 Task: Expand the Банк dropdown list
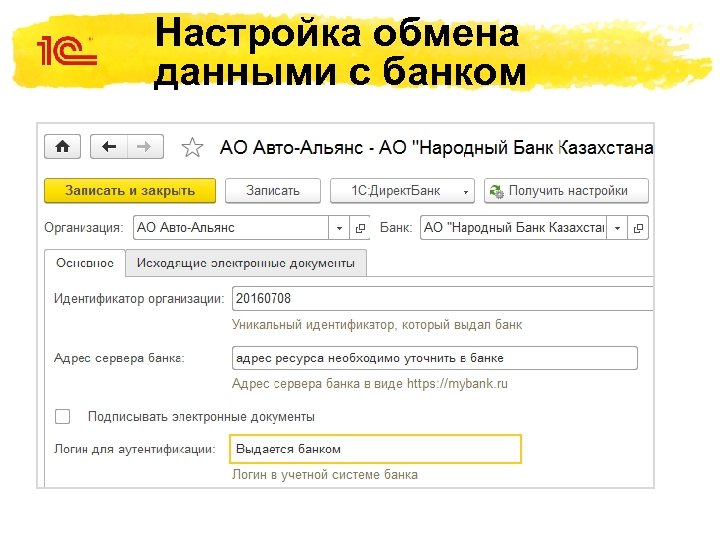point(618,228)
